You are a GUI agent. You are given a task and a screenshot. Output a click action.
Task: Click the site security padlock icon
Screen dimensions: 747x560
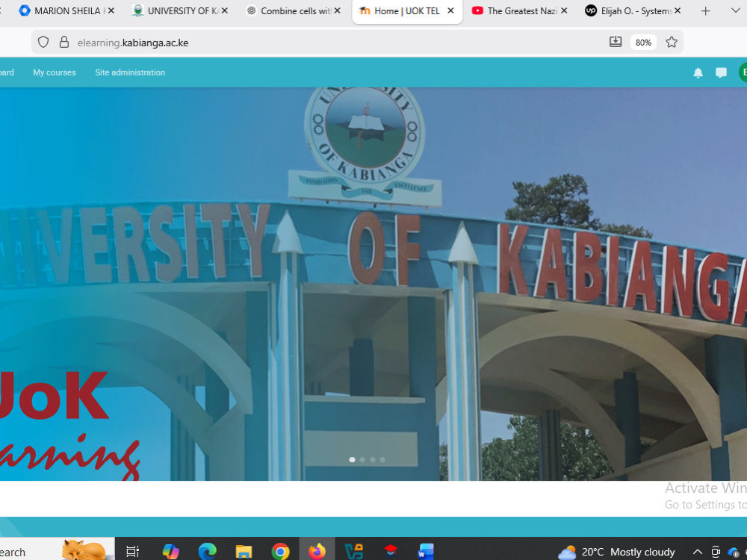click(x=63, y=43)
